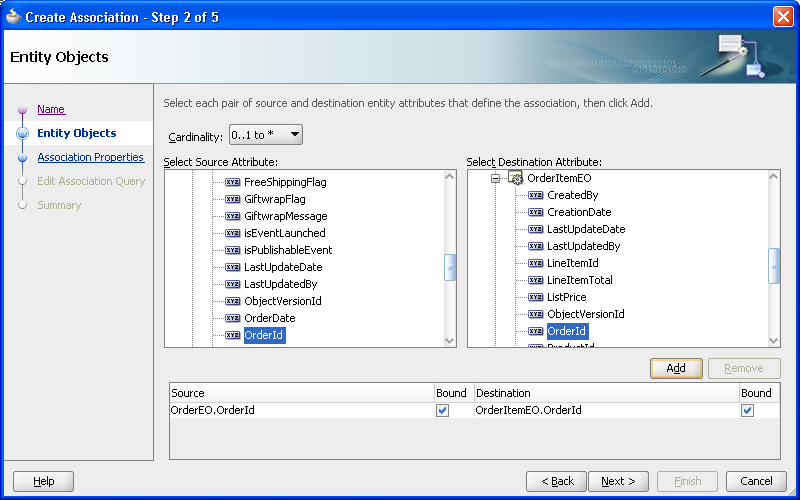Click the attribute icon beside source ObjectVersionId
The image size is (800, 500).
click(x=233, y=301)
